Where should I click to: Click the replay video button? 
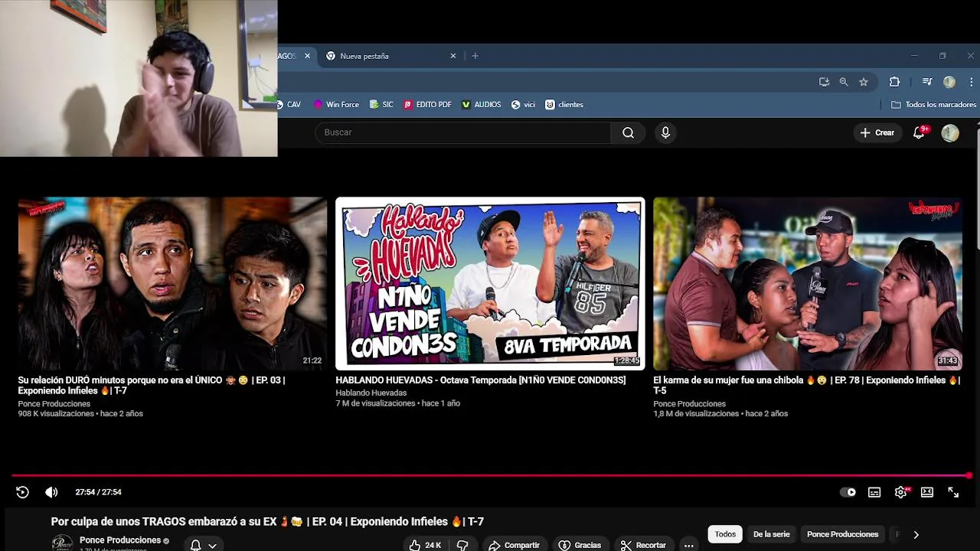22,492
